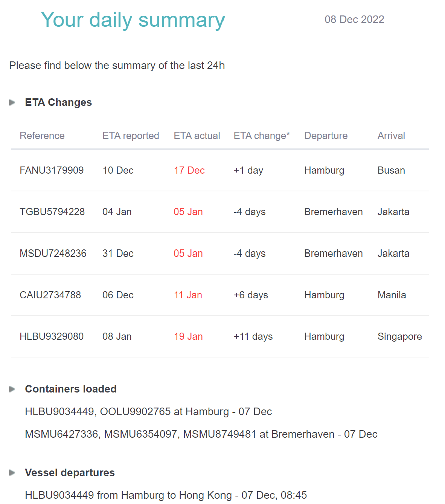Click the Reference column header
The width and height of the screenshot is (445, 504).
pos(42,136)
